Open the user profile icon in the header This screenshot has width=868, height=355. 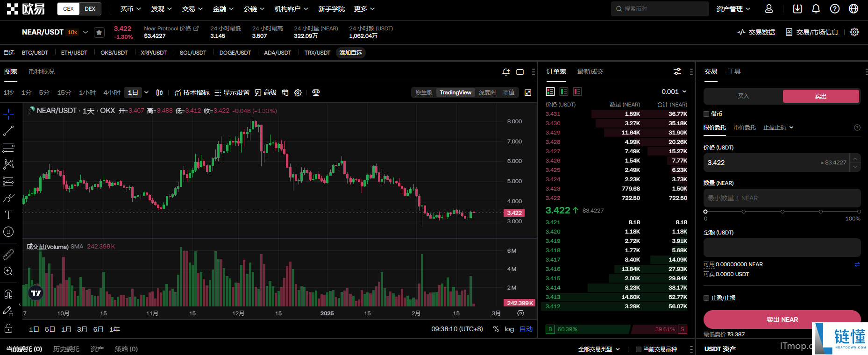[x=769, y=9]
